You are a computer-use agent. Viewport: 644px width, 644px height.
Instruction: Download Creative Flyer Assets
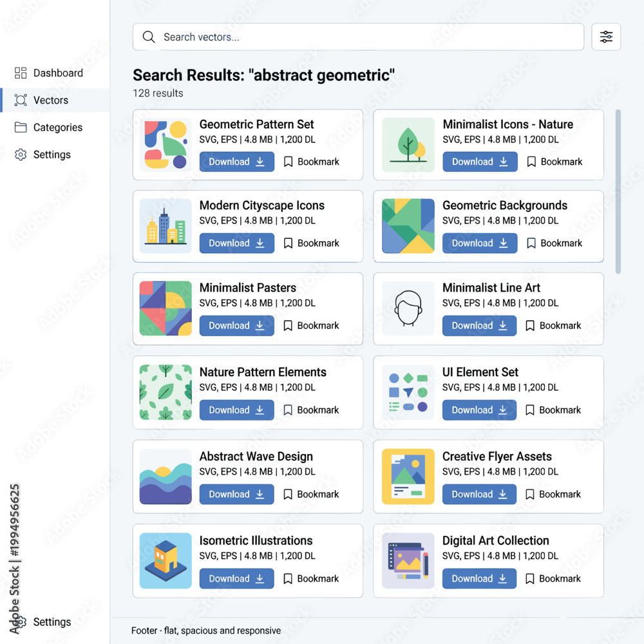479,494
